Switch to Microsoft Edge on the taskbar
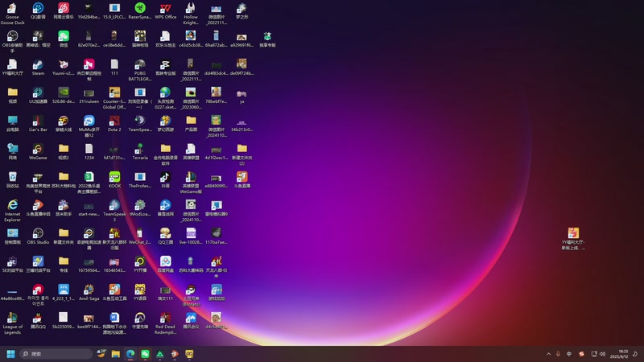 130,354
